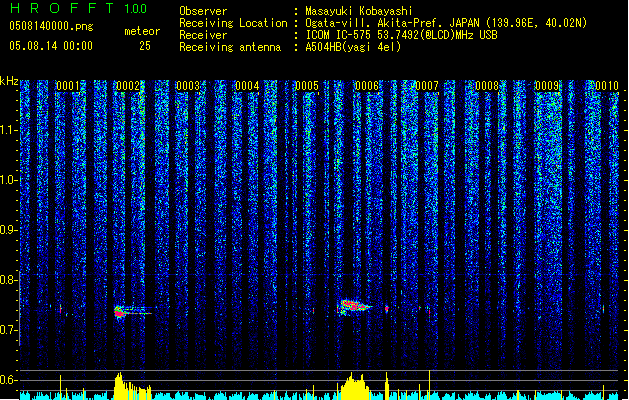
Task: Click the kHz axis unit label
Action: 9,81
